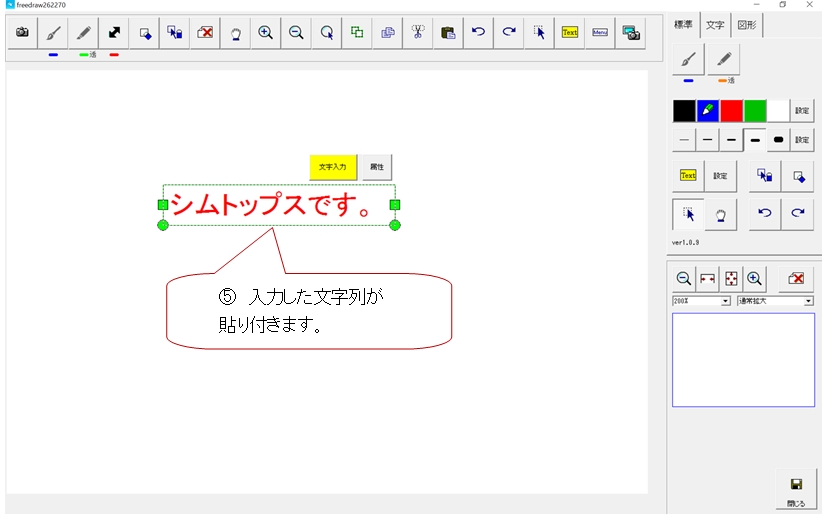Viewport: 830px width, 519px height.
Task: Select the second thinnest line width
Action: [x=708, y=140]
